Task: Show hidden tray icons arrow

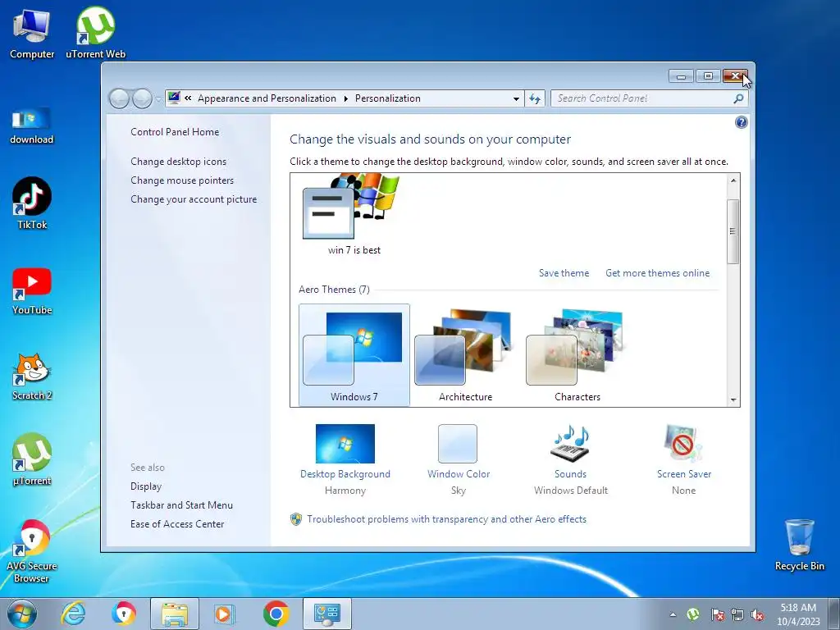Action: [673, 614]
